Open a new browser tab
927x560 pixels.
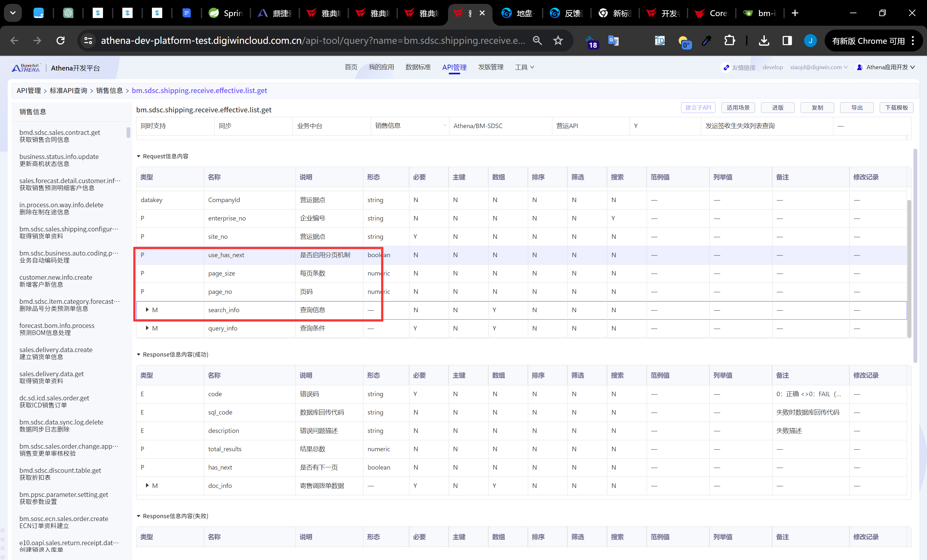tap(795, 13)
